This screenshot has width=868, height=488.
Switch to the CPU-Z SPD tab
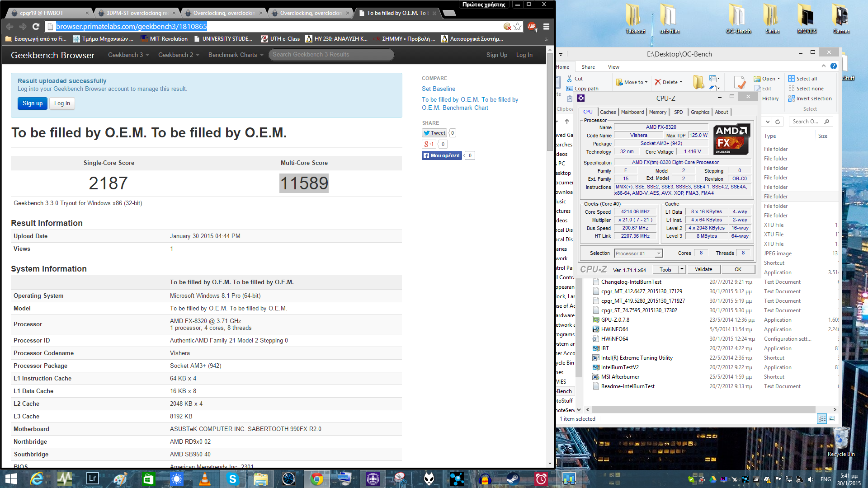pos(678,112)
